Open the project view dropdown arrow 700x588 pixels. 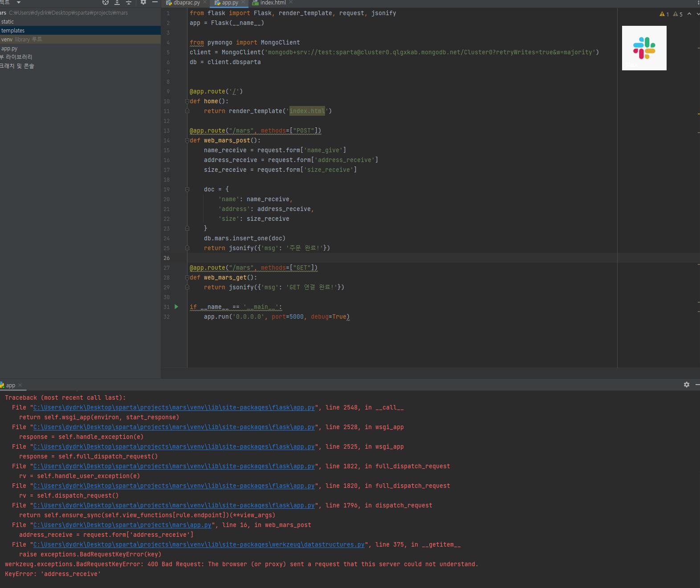point(19,3)
